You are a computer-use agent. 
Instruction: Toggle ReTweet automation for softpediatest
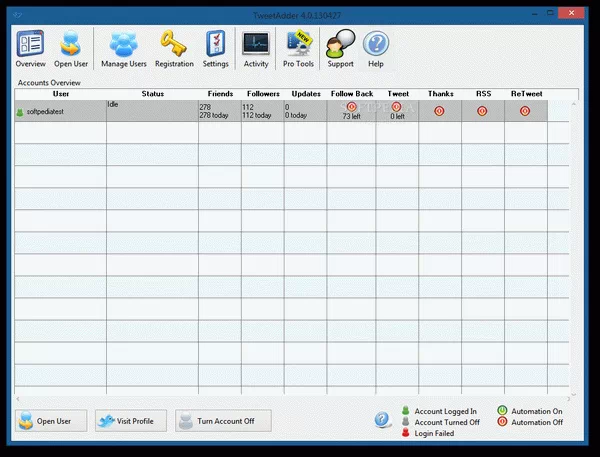pyautogui.click(x=525, y=111)
